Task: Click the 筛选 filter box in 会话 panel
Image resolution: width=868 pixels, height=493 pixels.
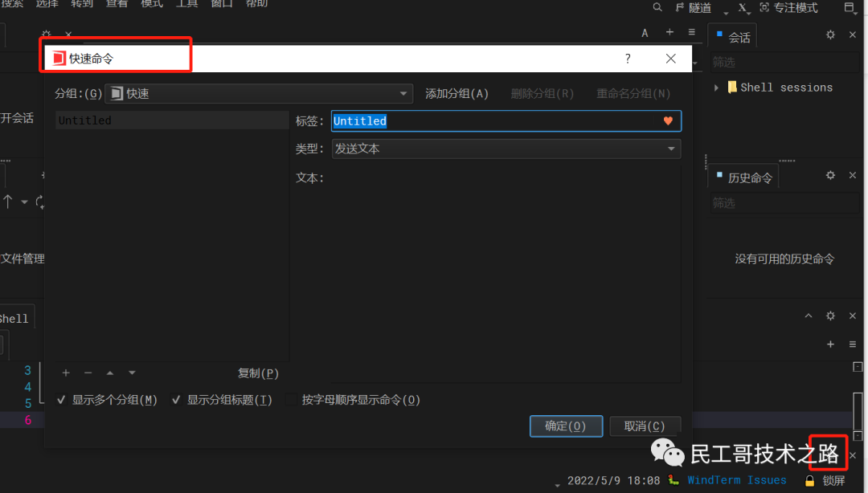Action: coord(784,63)
